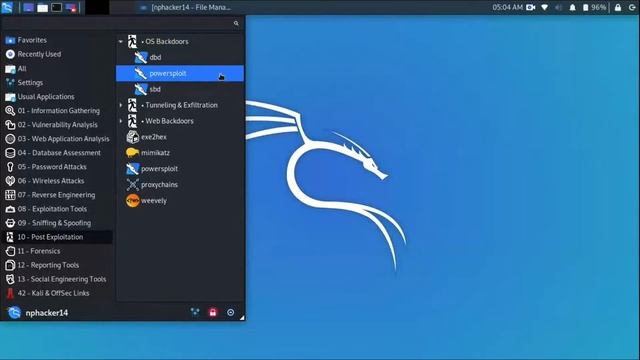Open the Settings category

tap(57, 82)
